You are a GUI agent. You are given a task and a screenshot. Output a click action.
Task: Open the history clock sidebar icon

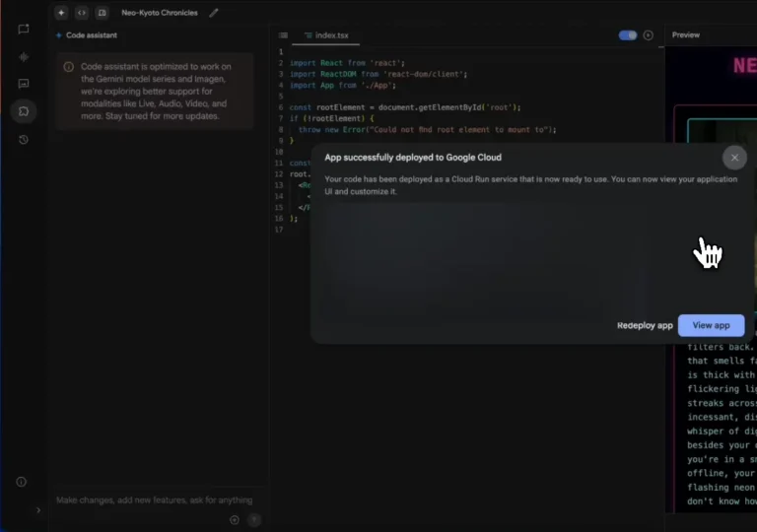point(24,140)
